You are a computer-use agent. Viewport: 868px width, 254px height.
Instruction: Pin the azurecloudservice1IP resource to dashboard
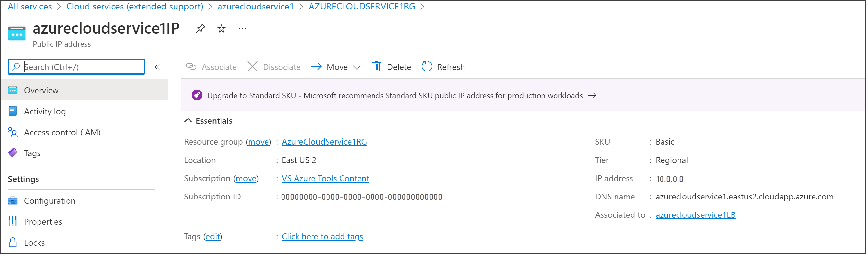click(x=201, y=29)
